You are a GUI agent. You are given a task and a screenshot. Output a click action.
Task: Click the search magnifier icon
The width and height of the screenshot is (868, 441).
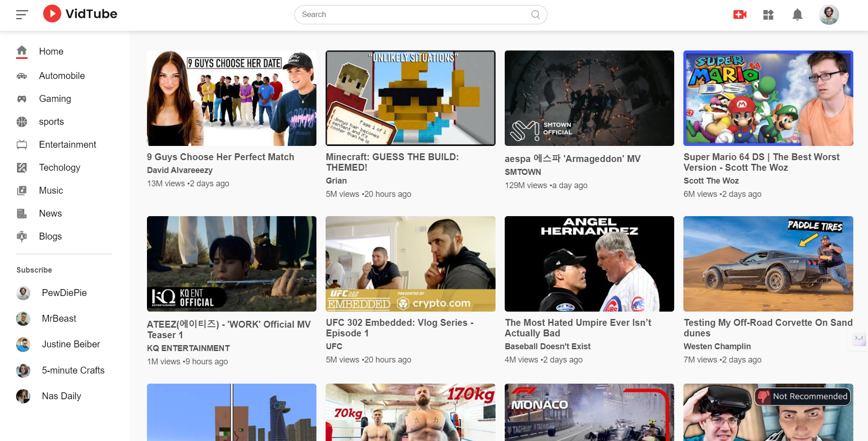click(535, 15)
